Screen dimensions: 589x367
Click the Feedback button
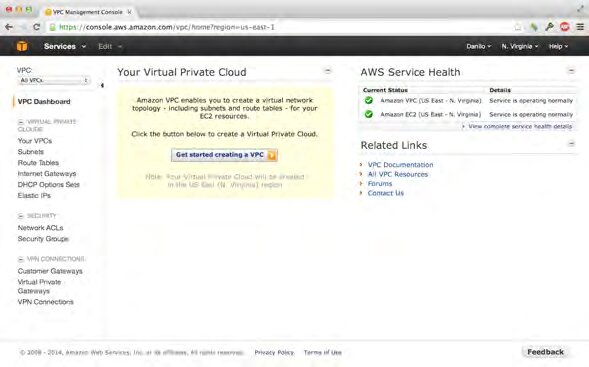pyautogui.click(x=545, y=352)
